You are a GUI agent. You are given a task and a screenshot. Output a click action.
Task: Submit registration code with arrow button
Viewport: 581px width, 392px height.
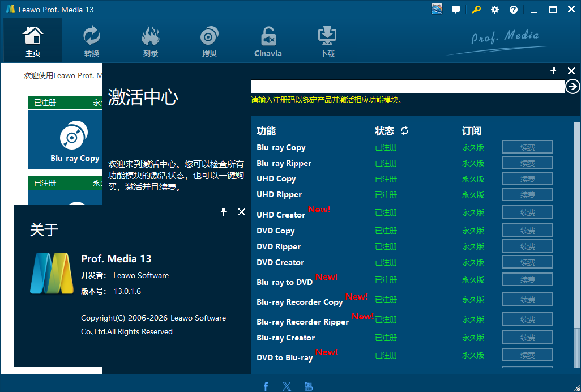(x=573, y=86)
